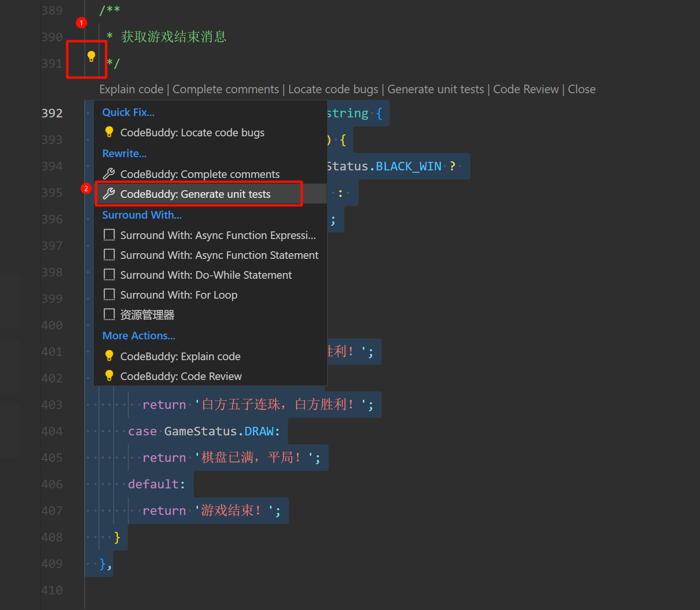Click snippet icon beside For Loop

coord(109,295)
